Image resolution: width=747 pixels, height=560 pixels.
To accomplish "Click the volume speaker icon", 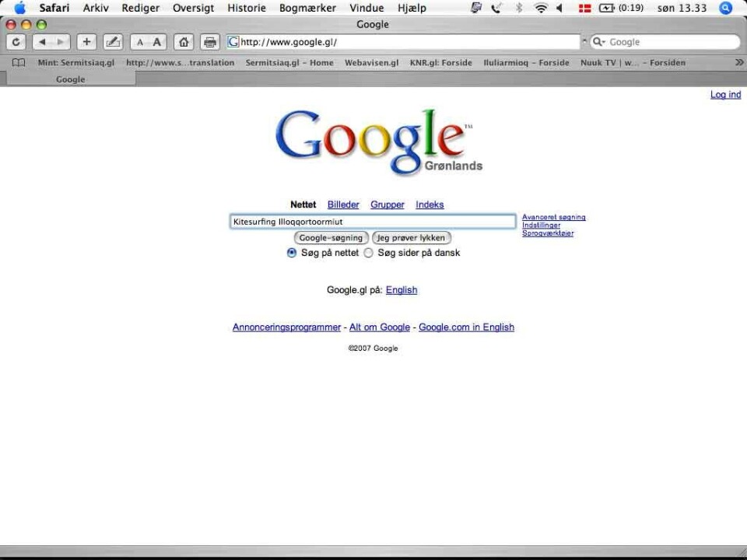I will 559,8.
